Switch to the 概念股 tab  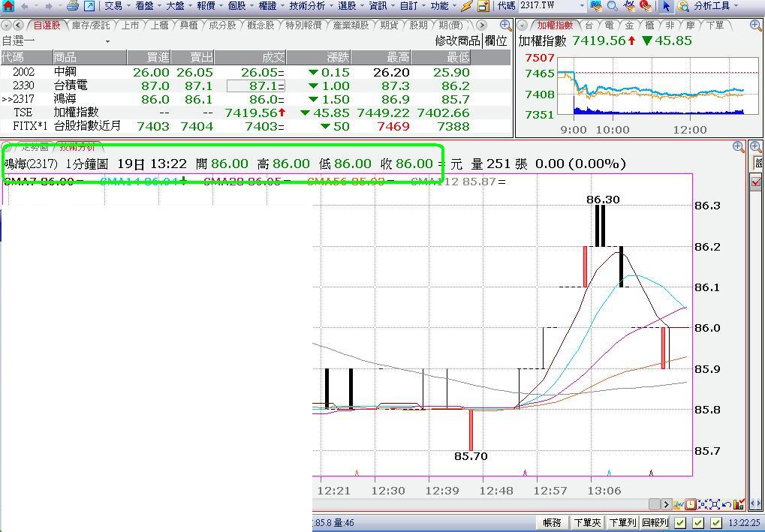coord(261,26)
